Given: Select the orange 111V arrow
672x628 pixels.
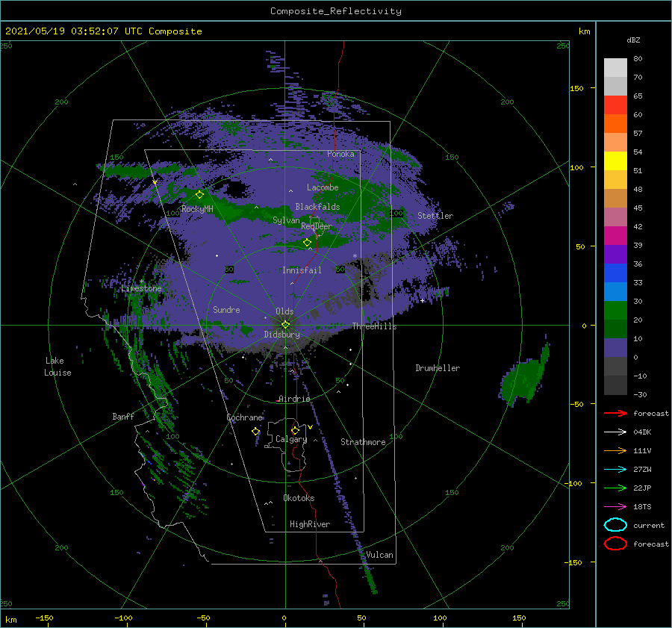Looking at the screenshot, I should coord(615,450).
